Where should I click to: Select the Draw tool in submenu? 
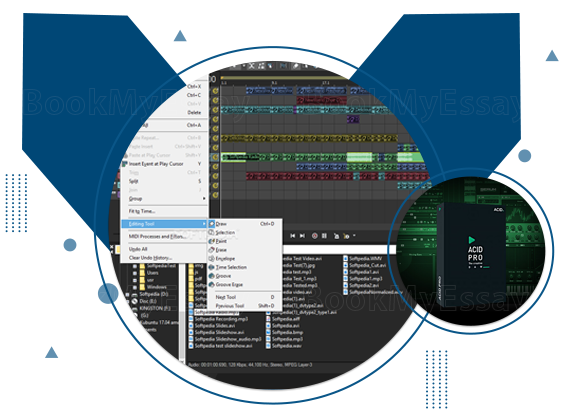pos(221,224)
